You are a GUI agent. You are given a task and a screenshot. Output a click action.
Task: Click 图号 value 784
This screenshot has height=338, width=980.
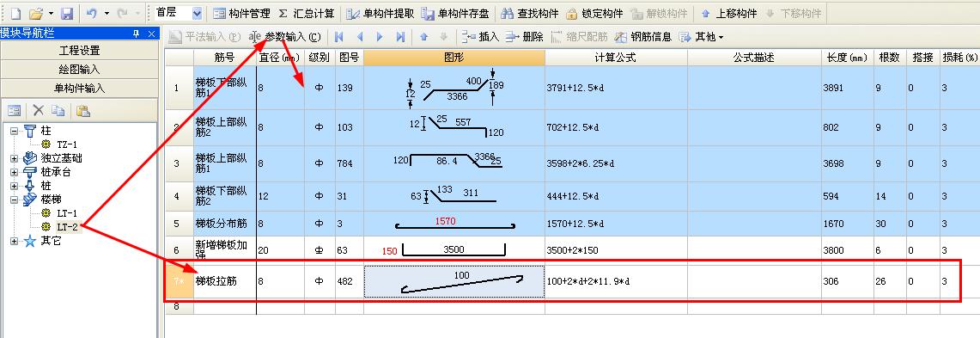pyautogui.click(x=349, y=164)
